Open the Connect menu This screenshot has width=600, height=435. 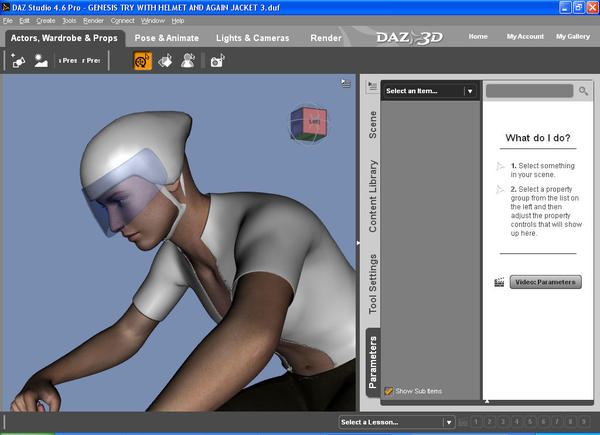(122, 21)
